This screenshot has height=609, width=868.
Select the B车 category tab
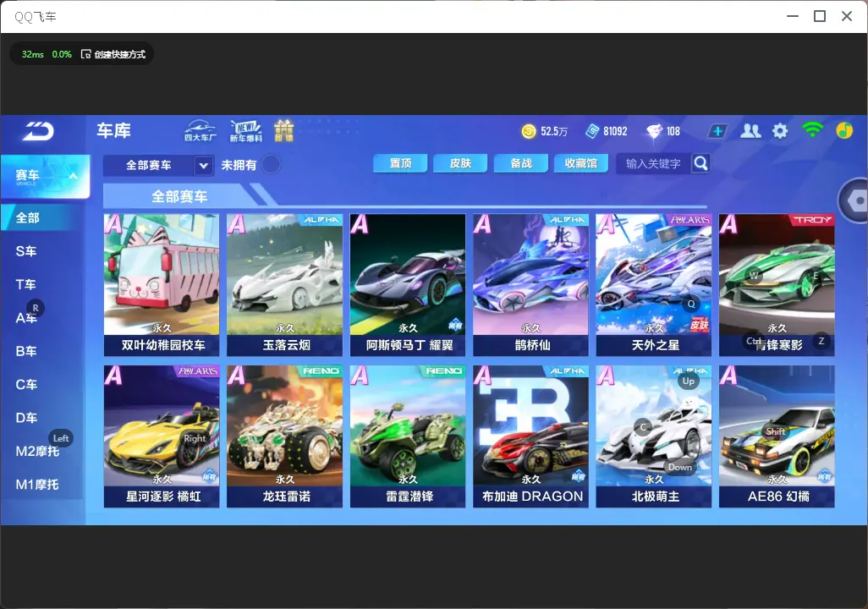click(26, 351)
